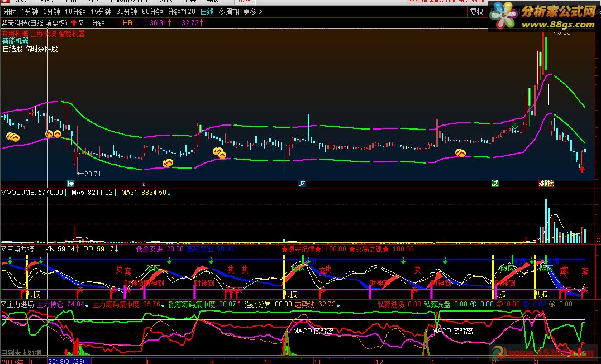Open red 智能机器 concept link
The image size is (601, 364).
[x=72, y=33]
